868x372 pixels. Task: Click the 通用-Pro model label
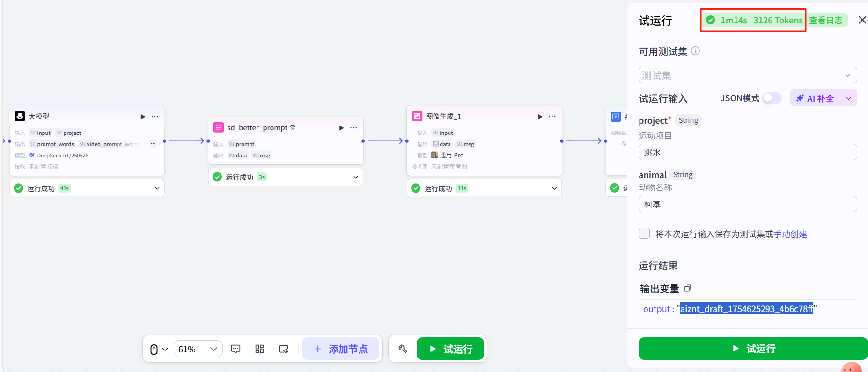(451, 155)
